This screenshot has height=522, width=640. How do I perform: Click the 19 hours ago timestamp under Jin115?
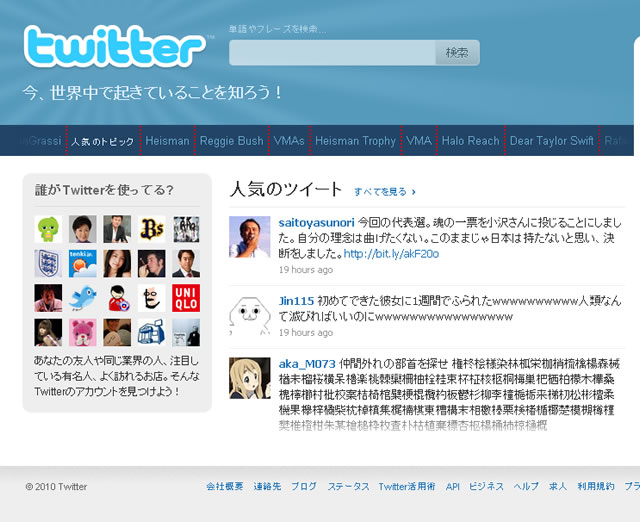[306, 333]
